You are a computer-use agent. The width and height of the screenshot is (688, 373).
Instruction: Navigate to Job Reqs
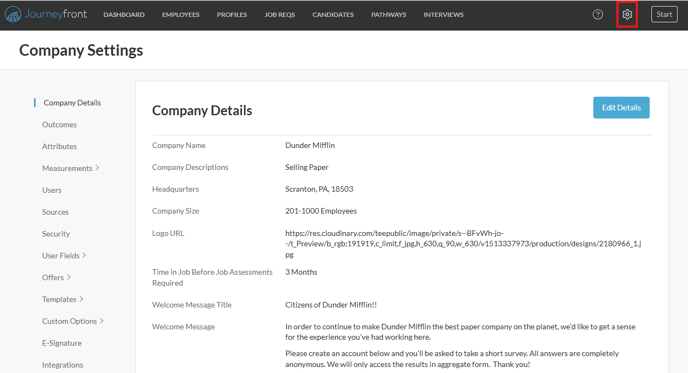coord(280,14)
